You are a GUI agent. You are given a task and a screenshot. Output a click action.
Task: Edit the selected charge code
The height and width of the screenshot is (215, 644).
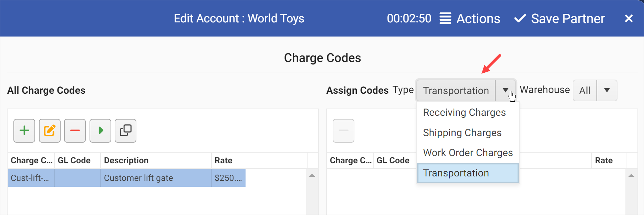pos(50,131)
